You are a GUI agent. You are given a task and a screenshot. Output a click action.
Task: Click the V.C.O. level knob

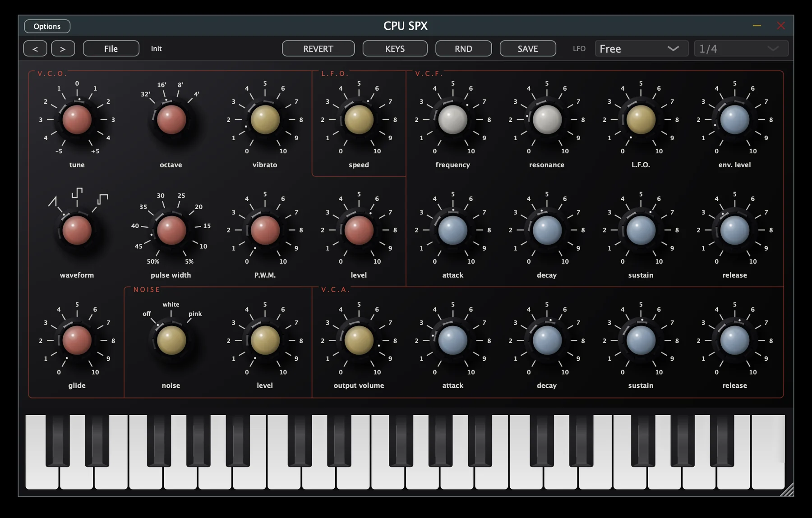click(359, 230)
